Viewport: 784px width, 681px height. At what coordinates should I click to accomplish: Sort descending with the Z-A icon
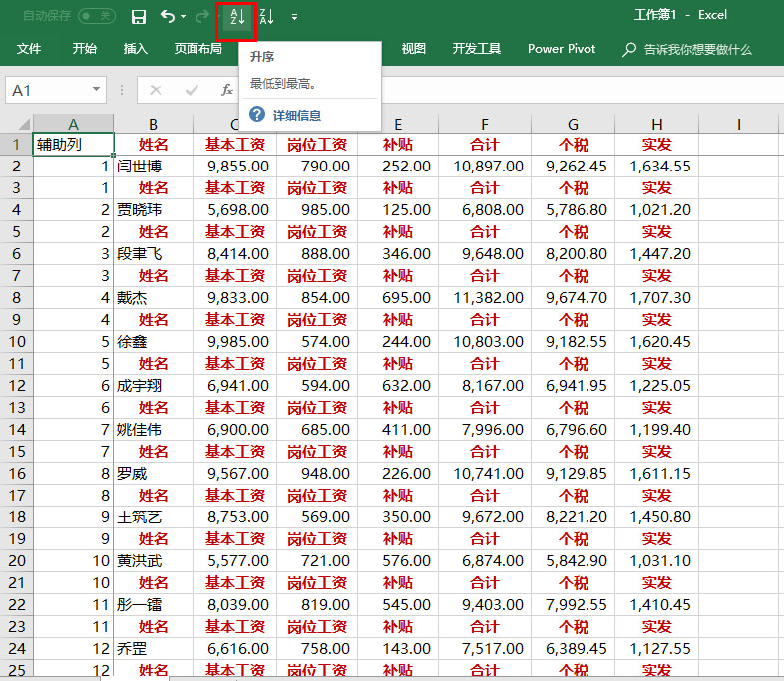[x=266, y=17]
